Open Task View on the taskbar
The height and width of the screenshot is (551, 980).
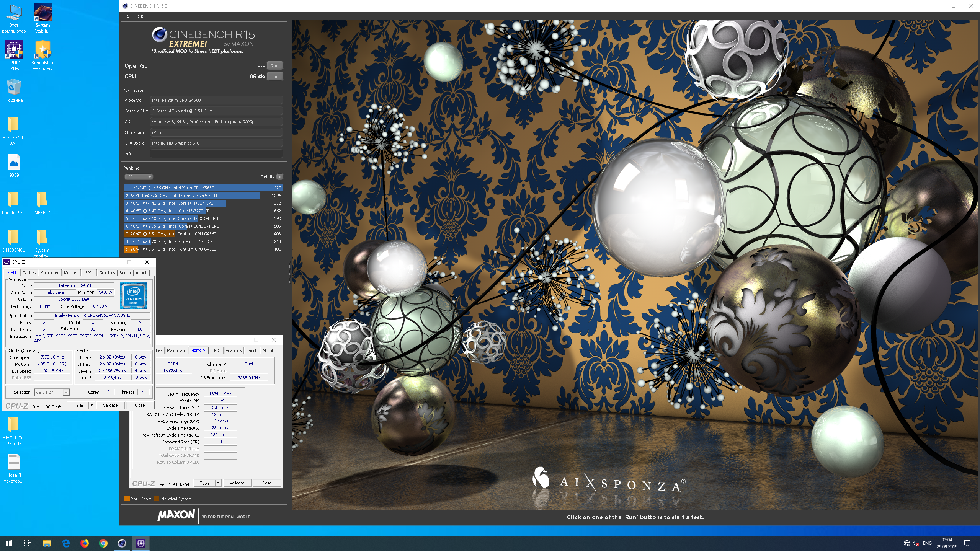point(28,543)
